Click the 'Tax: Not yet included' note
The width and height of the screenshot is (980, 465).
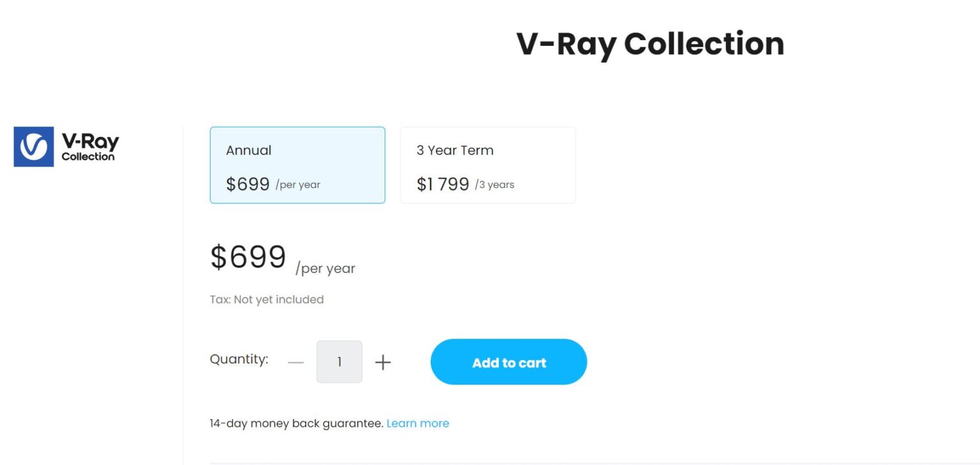pyautogui.click(x=267, y=300)
